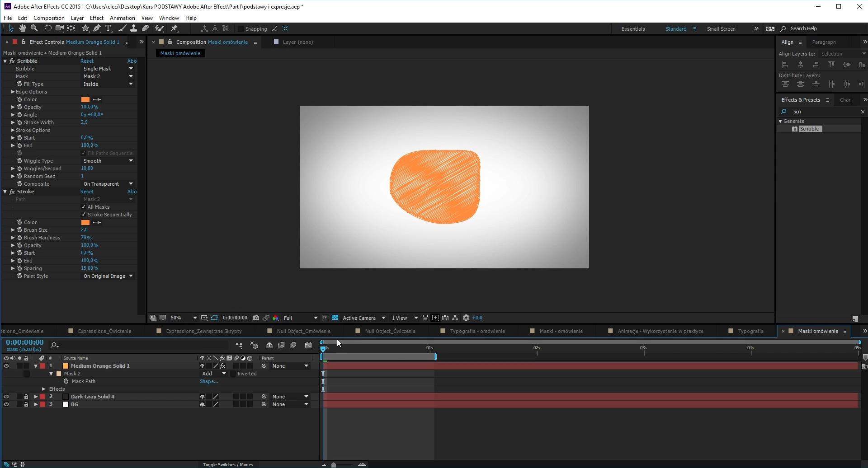This screenshot has height=468, width=868.
Task: Enable Snapping in the toolbar
Action: [241, 28]
